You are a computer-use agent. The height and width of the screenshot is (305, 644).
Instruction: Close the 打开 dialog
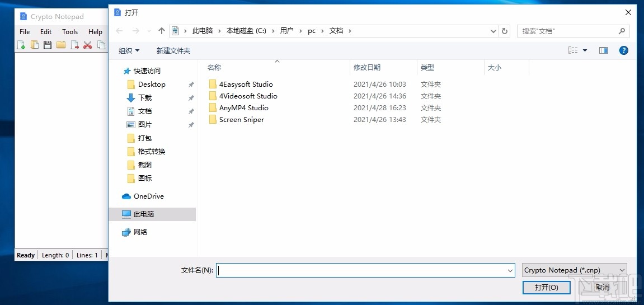click(628, 12)
